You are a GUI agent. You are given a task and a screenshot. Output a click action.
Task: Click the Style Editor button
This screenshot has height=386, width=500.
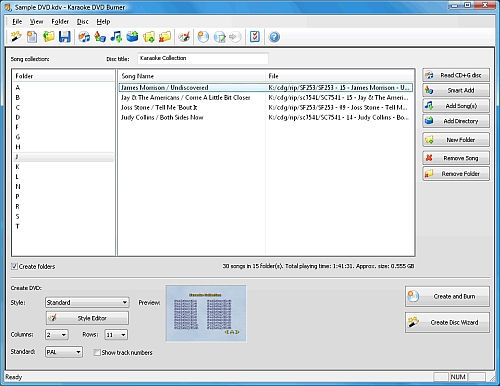[87, 318]
